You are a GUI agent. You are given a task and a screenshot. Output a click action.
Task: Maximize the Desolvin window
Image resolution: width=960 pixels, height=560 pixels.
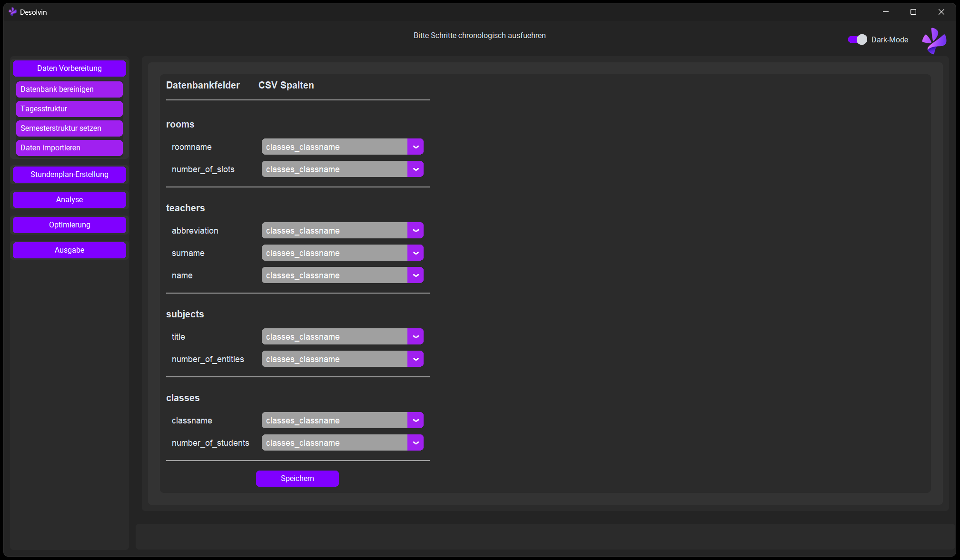pos(913,12)
